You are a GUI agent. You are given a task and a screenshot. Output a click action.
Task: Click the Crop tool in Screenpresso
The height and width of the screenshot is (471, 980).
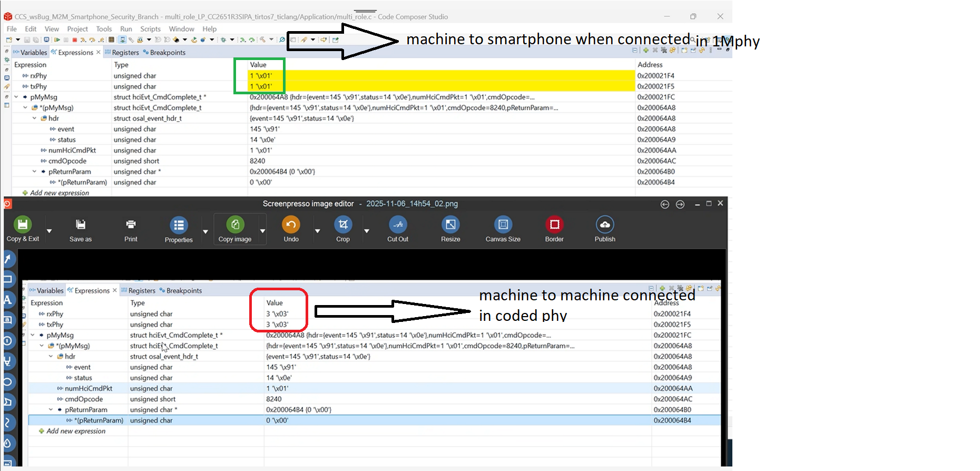click(x=343, y=229)
